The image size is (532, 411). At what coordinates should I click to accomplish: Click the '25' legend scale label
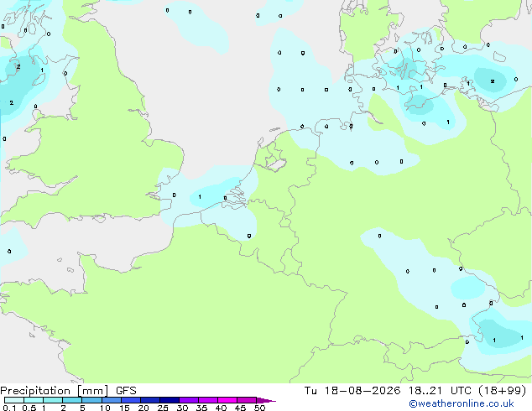click(x=163, y=408)
